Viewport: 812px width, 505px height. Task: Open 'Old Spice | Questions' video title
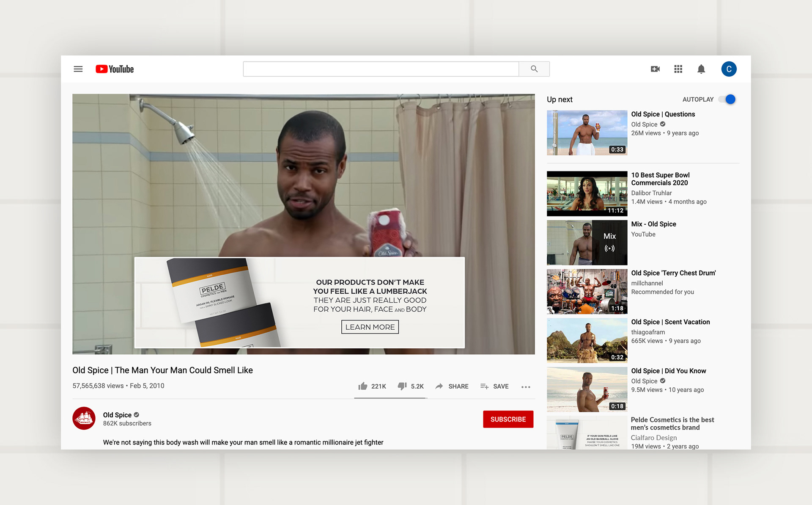(x=663, y=114)
